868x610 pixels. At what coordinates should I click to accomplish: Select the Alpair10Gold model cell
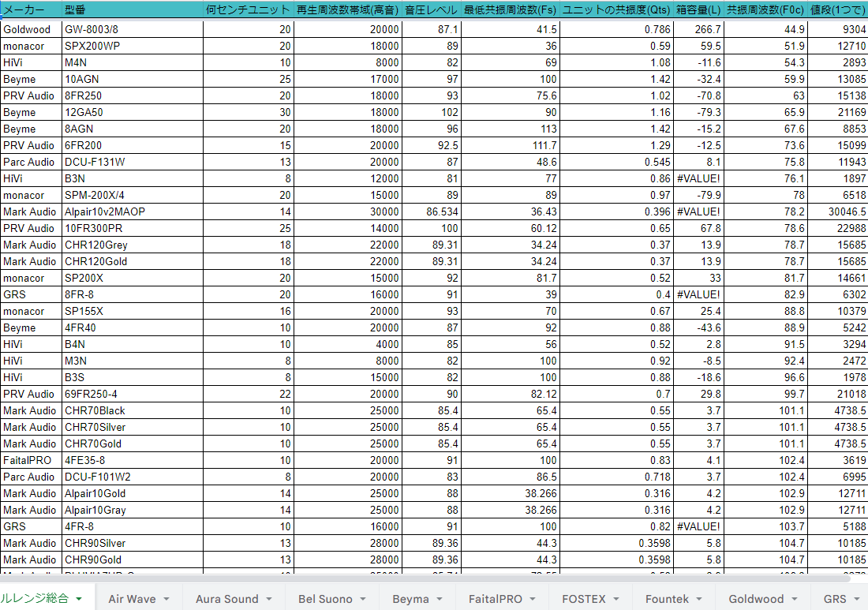pos(133,494)
